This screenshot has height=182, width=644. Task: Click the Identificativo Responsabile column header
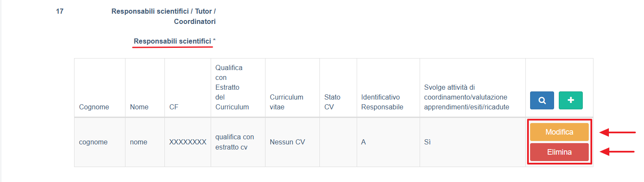(382, 102)
